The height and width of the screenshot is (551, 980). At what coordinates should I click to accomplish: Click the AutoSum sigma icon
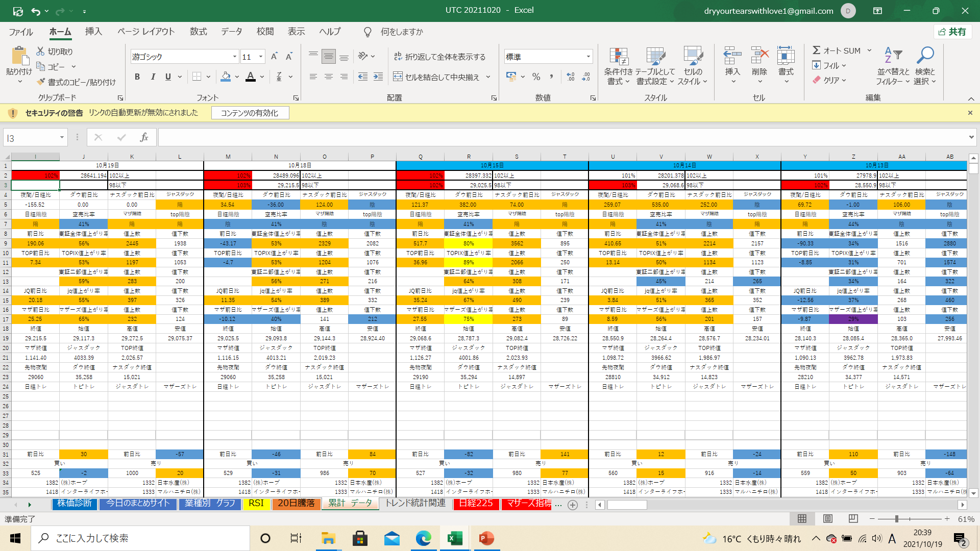coord(817,51)
